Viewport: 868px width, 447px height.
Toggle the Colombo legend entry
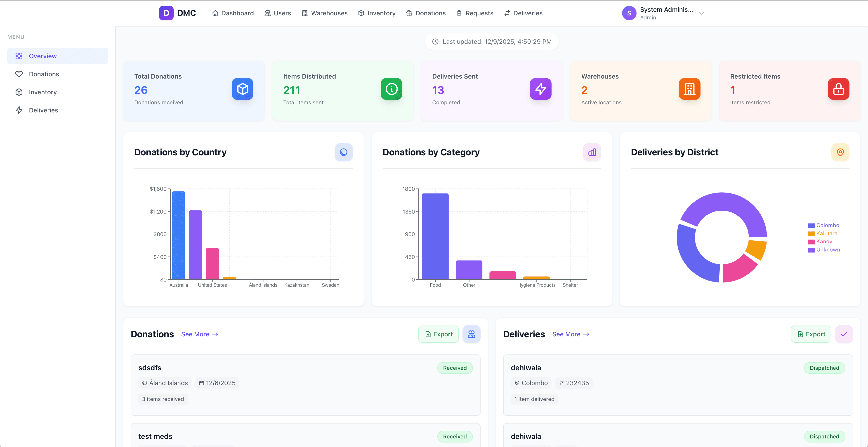click(x=827, y=225)
